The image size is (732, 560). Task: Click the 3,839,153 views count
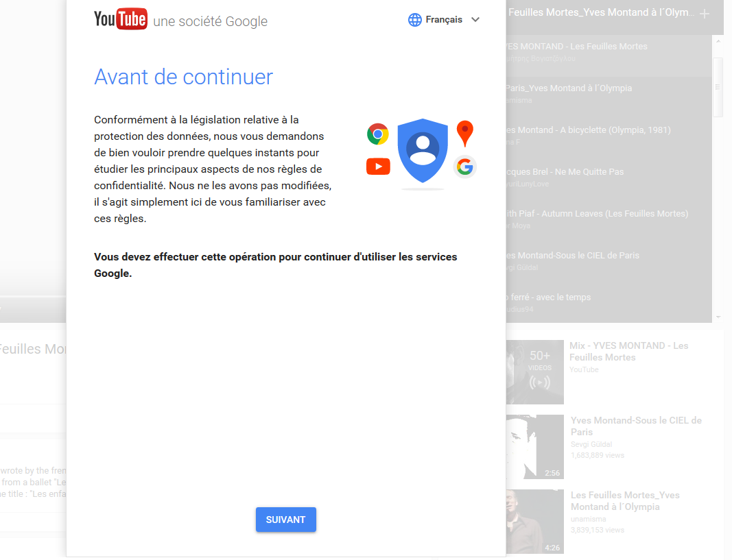[597, 530]
